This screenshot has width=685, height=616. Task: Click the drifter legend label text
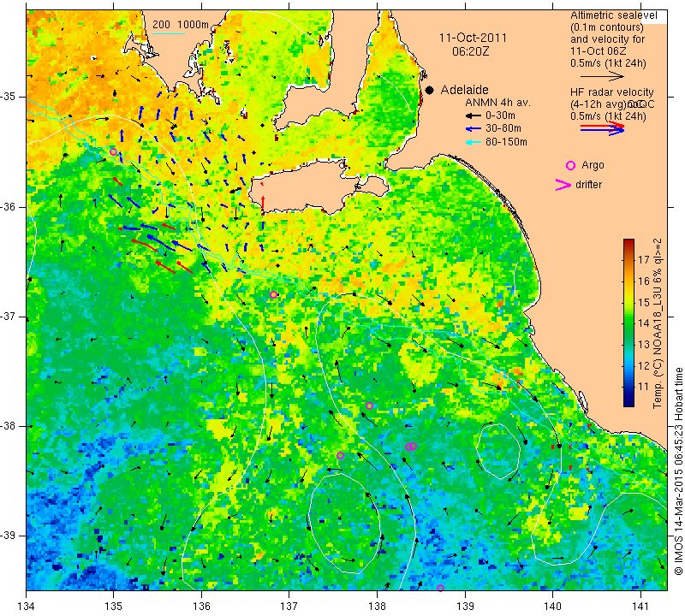(588, 185)
